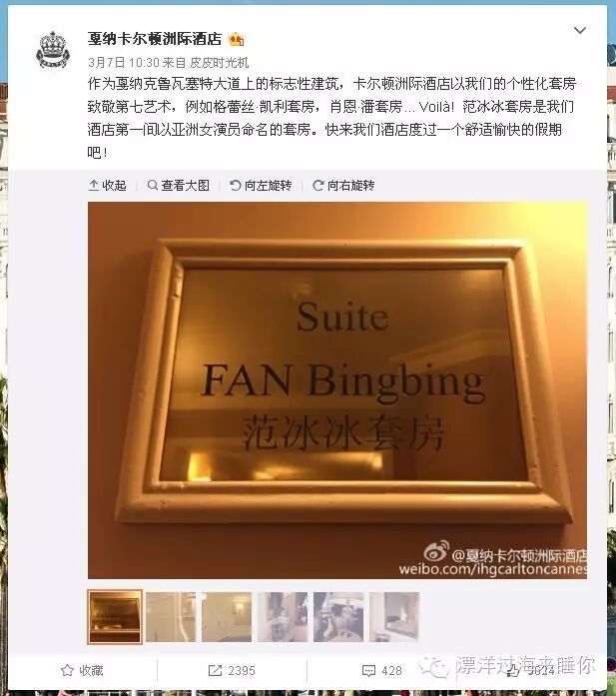Rotate image left with 向左旋转
Image resolution: width=616 pixels, height=696 pixels.
coord(261,185)
